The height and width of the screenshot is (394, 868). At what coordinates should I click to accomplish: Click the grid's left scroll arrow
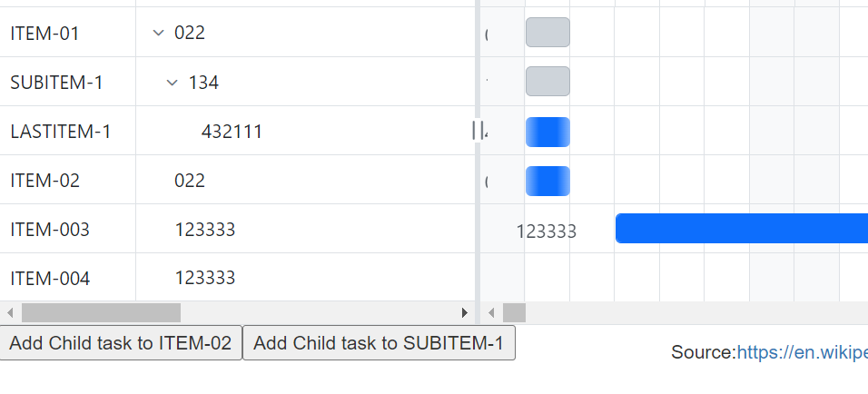click(10, 313)
